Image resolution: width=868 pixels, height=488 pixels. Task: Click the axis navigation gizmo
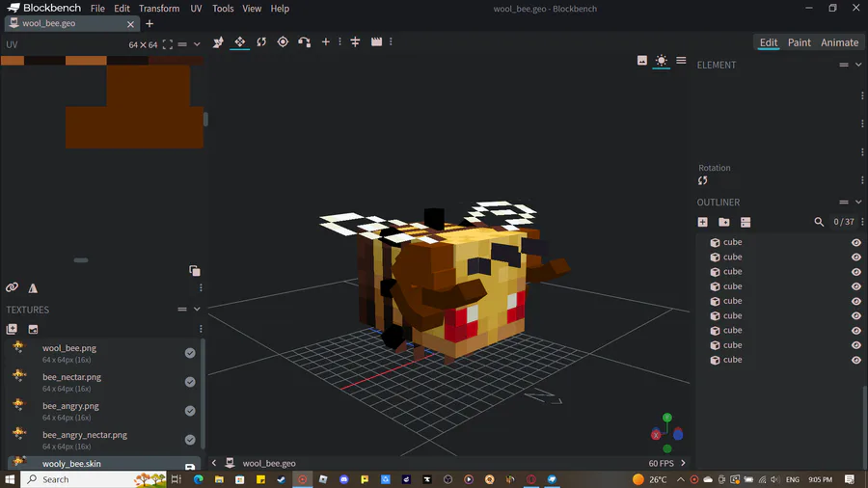pos(667,433)
